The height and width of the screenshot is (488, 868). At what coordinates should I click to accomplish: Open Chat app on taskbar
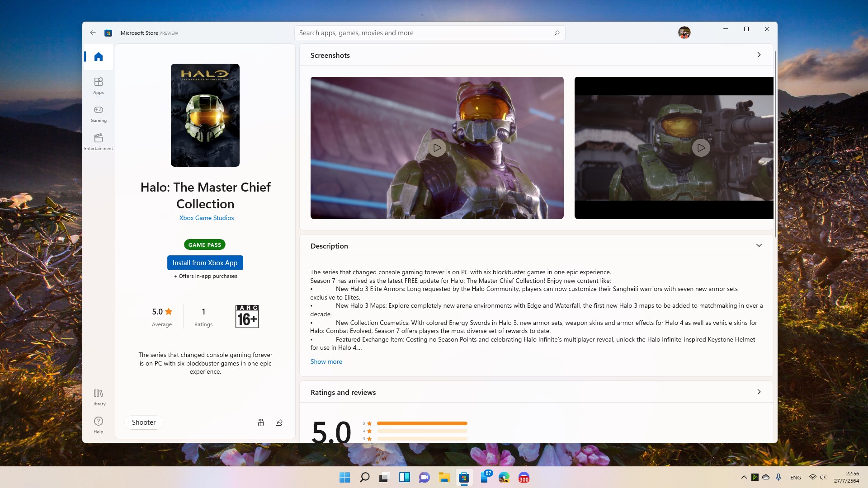(x=424, y=478)
